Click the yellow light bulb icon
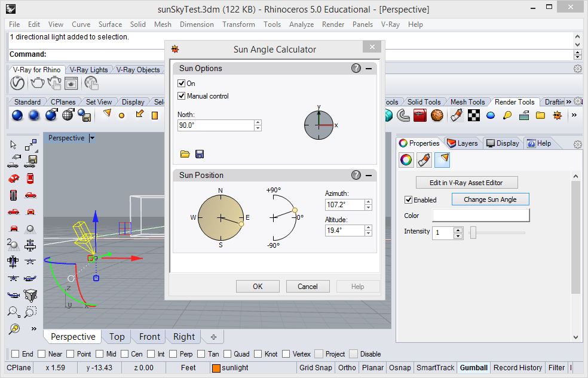Image resolution: width=588 pixels, height=378 pixels. pos(507,115)
